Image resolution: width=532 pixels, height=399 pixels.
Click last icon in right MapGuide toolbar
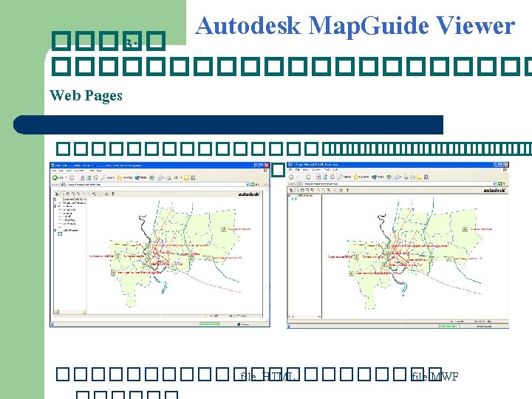pyautogui.click(x=347, y=190)
